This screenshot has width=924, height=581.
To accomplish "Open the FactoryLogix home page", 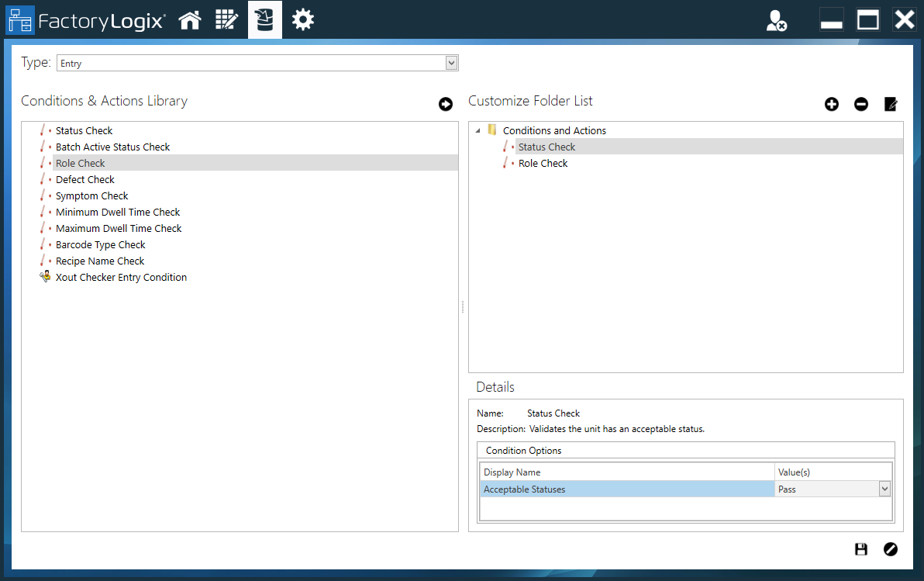I will pos(190,20).
